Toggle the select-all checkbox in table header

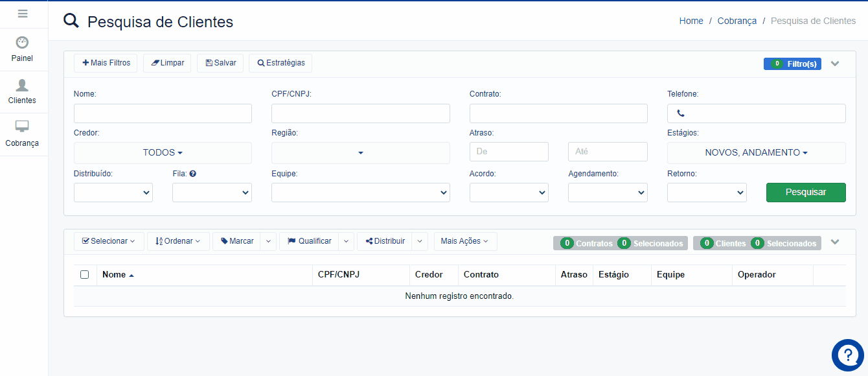pos(85,275)
